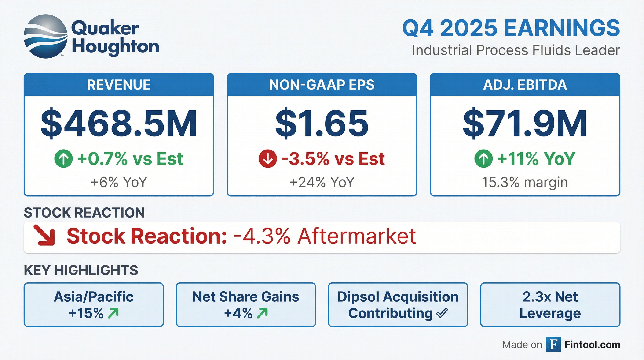This screenshot has width=644, height=360.
Task: Click the Q4 2025 EARNINGS title
Action: point(511,28)
